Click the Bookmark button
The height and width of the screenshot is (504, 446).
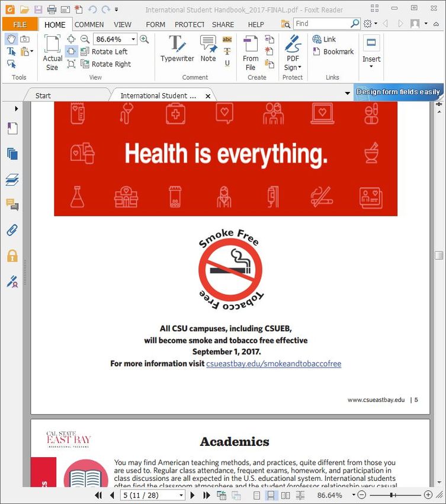[x=333, y=52]
